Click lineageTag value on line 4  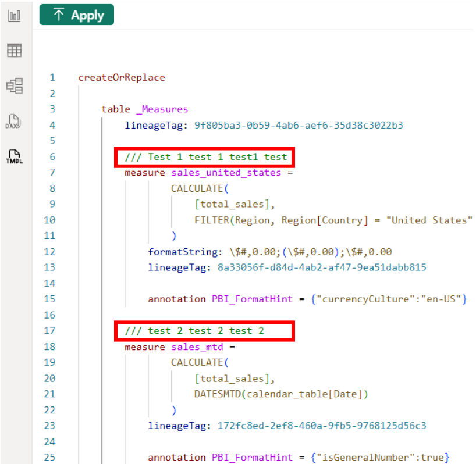tap(299, 125)
